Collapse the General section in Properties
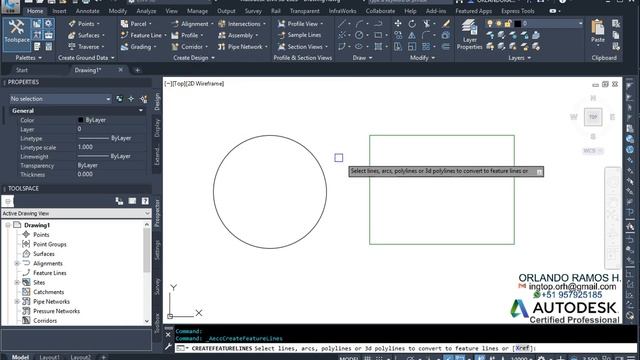The image size is (640, 360). click(x=140, y=111)
